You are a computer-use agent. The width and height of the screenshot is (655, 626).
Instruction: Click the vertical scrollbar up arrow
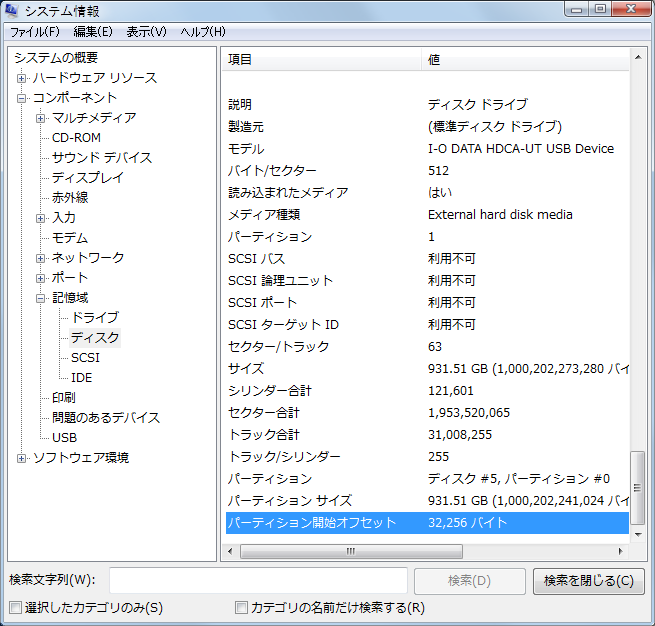tap(638, 57)
